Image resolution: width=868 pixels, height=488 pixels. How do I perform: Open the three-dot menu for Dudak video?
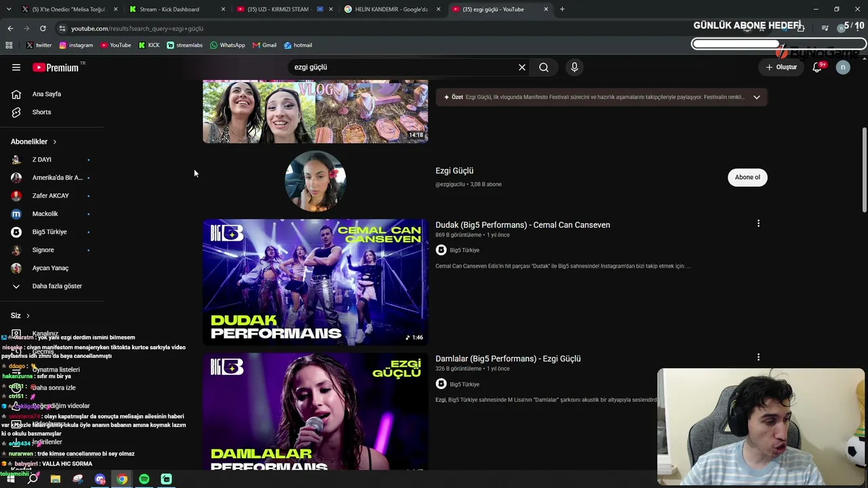[x=758, y=223]
